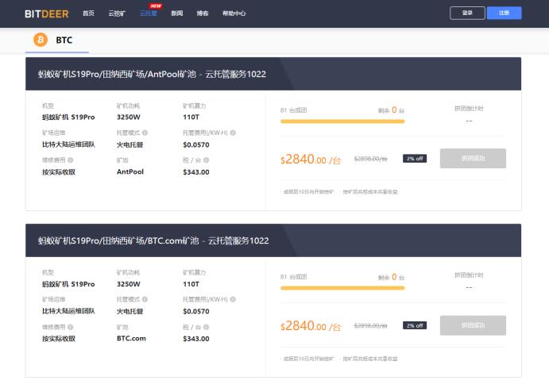549x392 pixels.
Task: Go to 首页 in the navigation bar
Action: [88, 13]
